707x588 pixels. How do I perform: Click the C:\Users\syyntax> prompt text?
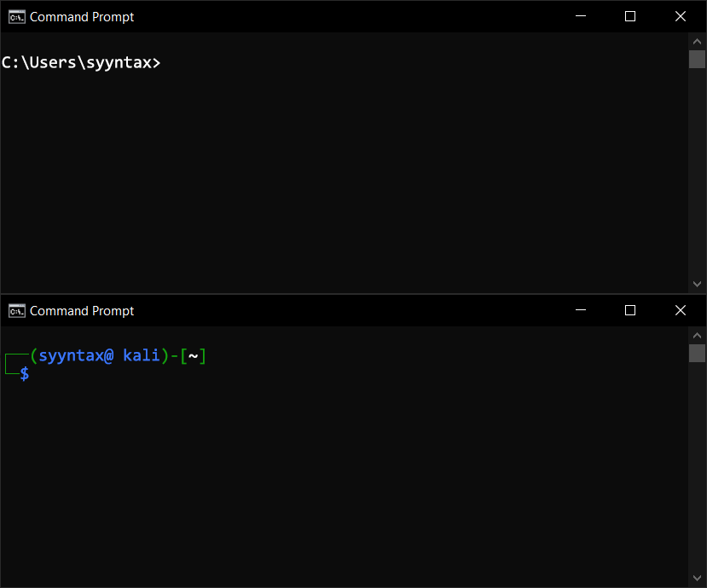point(81,62)
